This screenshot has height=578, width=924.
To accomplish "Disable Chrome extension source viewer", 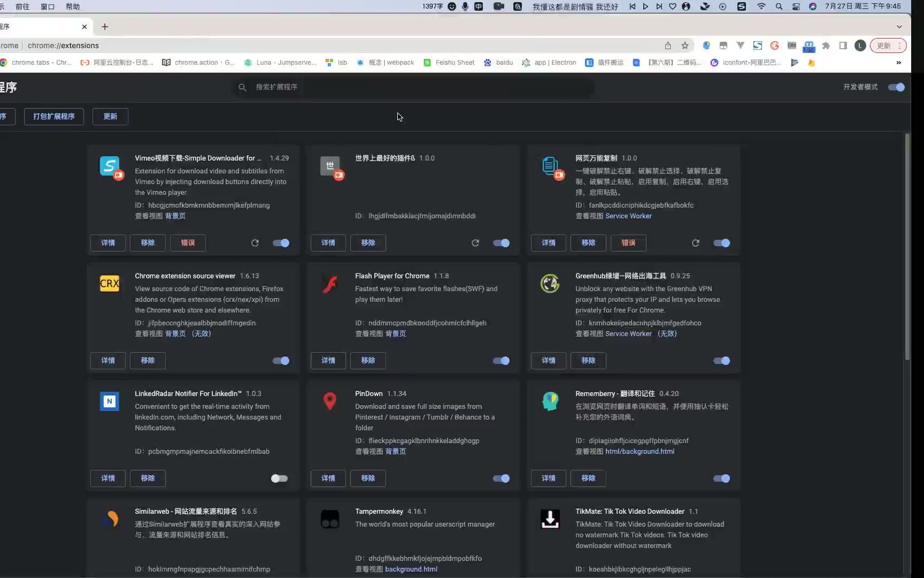I will [281, 361].
